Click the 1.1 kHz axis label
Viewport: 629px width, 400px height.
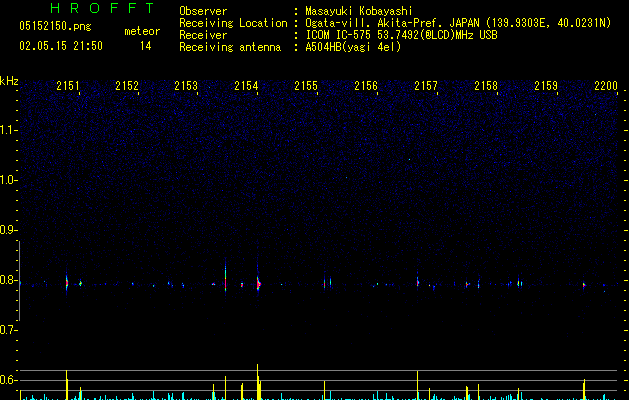tap(8, 130)
